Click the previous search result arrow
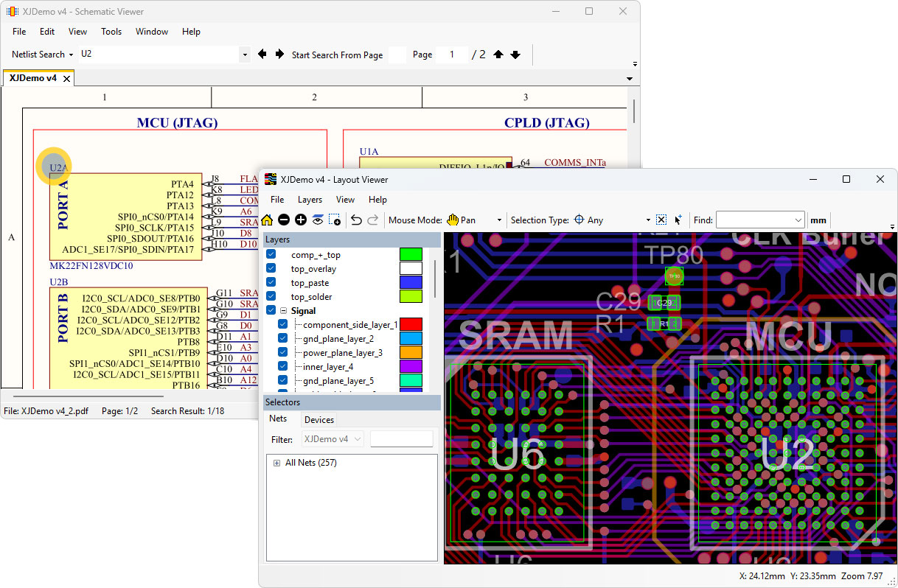 tap(262, 55)
